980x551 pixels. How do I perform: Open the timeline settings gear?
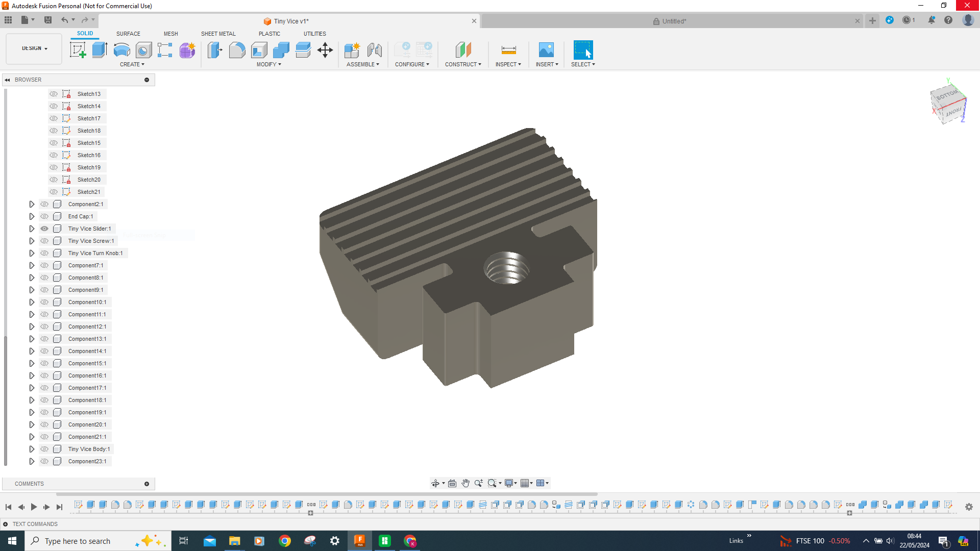click(x=969, y=507)
